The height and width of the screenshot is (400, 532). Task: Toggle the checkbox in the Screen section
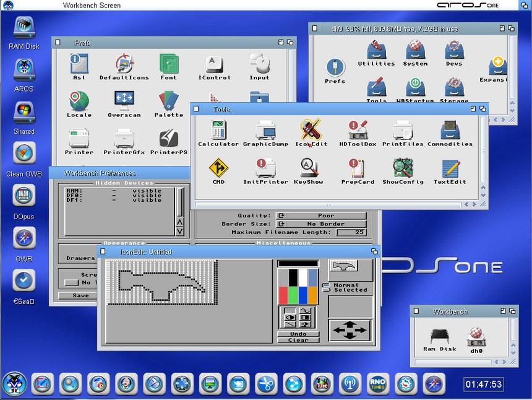(72, 282)
